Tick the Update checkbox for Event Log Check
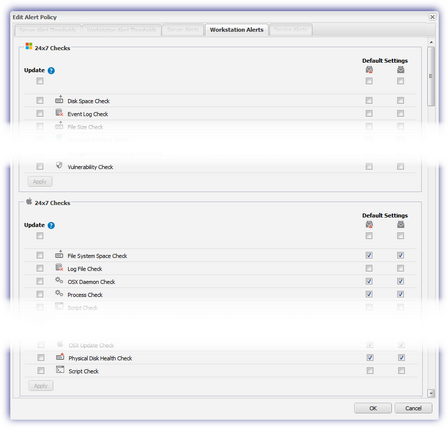 pos(40,114)
